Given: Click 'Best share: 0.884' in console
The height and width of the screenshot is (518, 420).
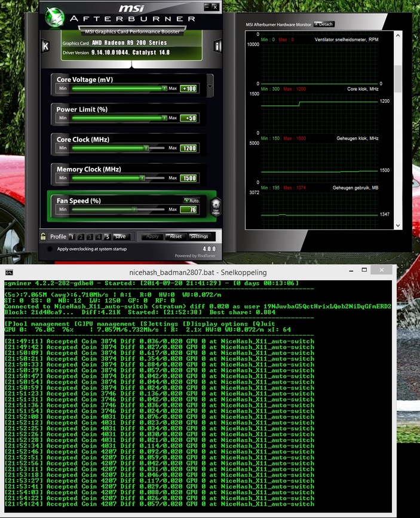Looking at the screenshot, I should pyautogui.click(x=242, y=312).
